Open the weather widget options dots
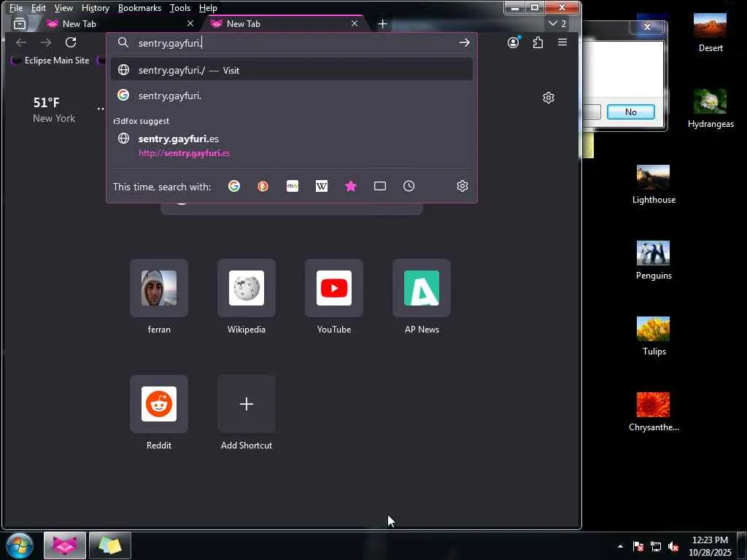This screenshot has width=747, height=560. [101, 109]
